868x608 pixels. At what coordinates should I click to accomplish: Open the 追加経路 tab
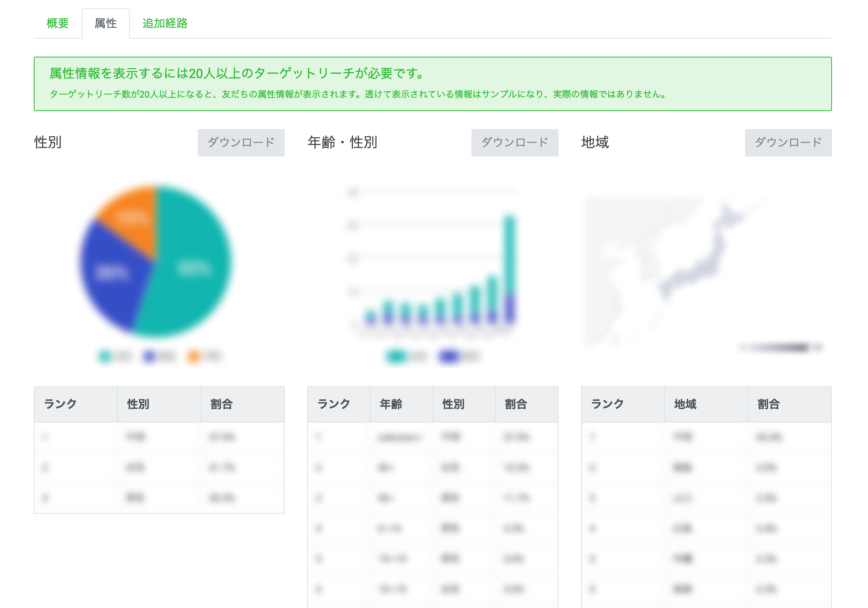point(165,24)
